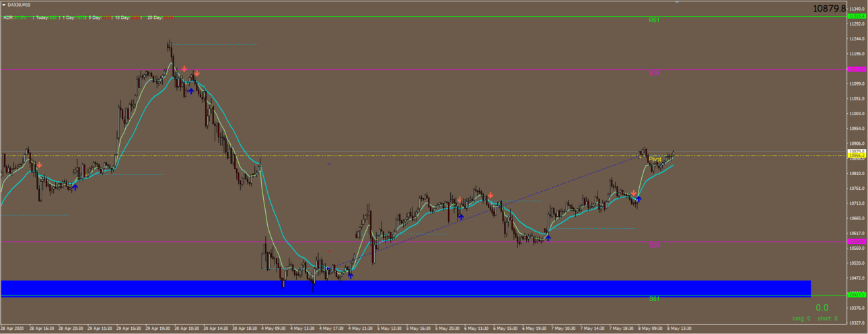Click 6 May 11:30 on the time axis

tap(477, 329)
